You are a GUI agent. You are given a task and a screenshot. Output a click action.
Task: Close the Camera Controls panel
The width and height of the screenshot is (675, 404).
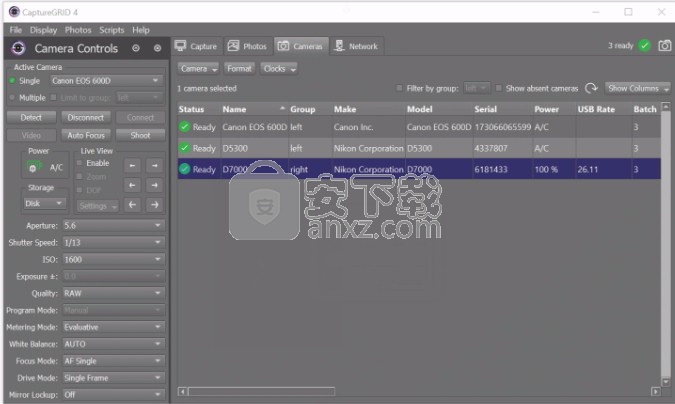tap(158, 48)
